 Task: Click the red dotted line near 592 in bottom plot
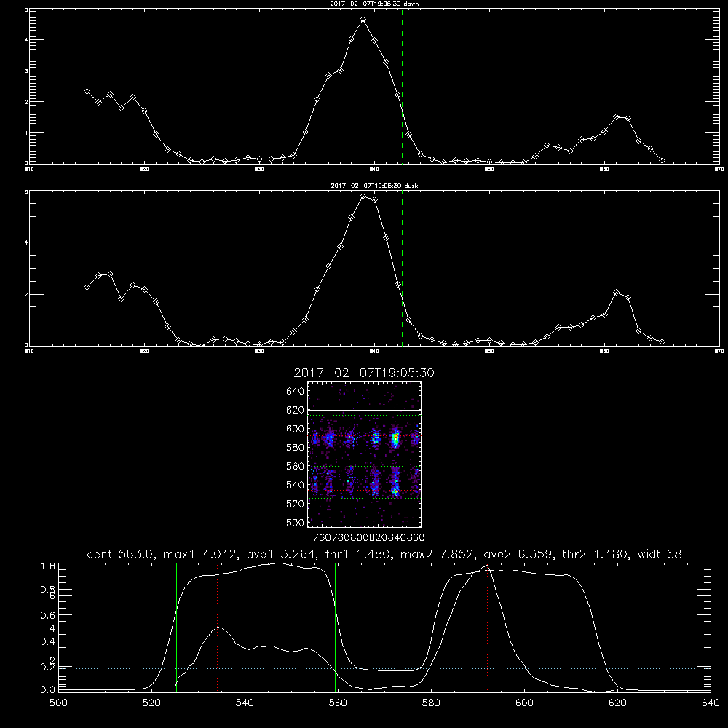tap(488, 628)
